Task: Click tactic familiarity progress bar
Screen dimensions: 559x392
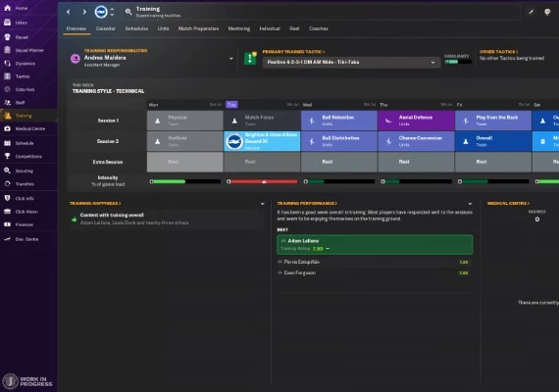Action: (x=458, y=62)
